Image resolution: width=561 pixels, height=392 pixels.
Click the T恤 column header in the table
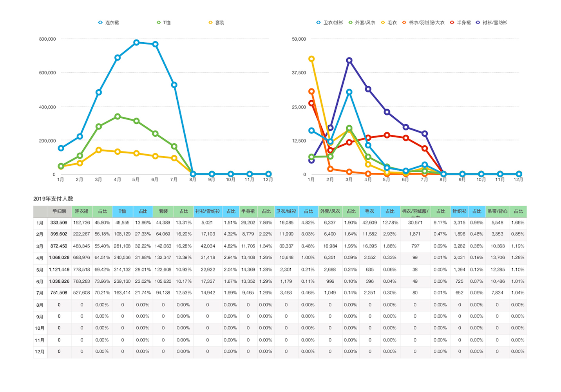[x=122, y=211]
